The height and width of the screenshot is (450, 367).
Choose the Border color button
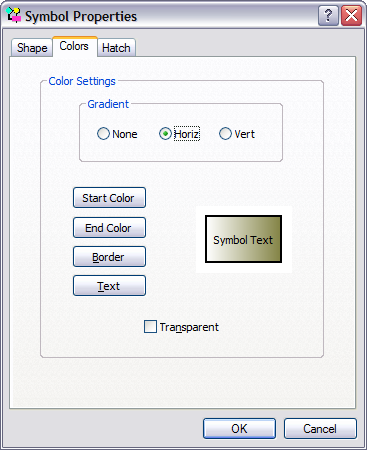click(109, 257)
